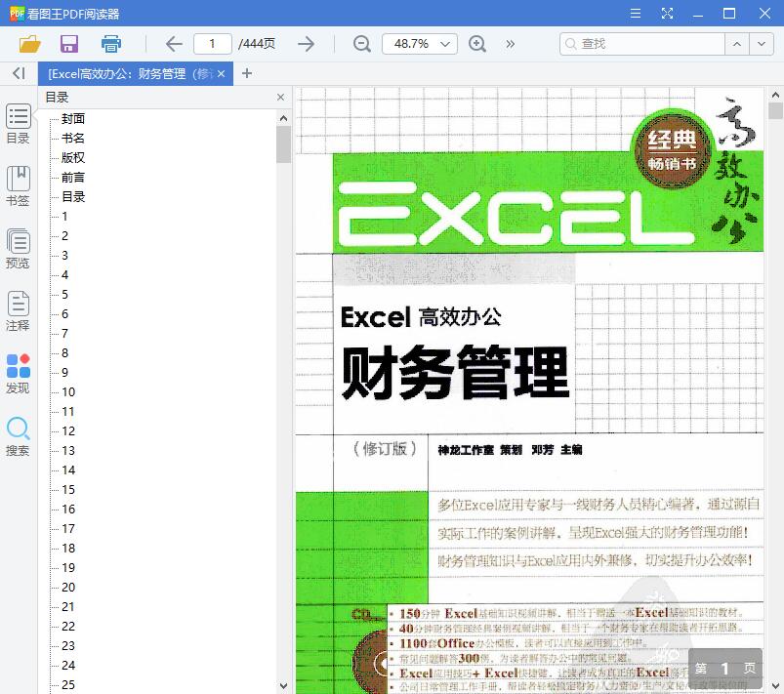784x694 pixels.
Task: Open the hamburger main menu
Action: (x=635, y=13)
